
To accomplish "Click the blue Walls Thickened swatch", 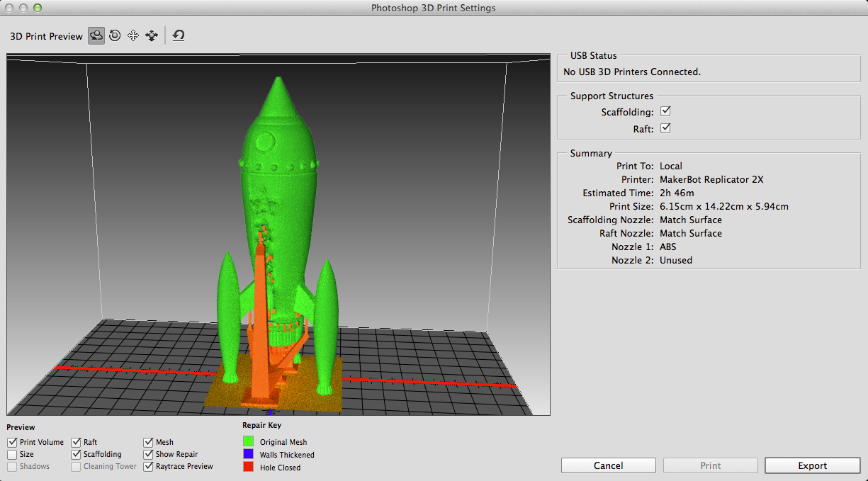I will click(248, 455).
